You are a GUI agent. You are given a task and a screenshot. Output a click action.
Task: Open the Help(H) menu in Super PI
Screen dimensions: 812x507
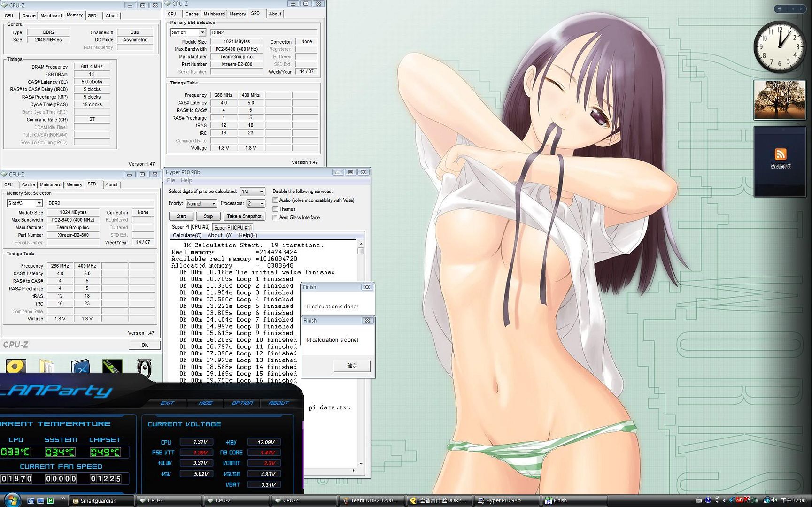pyautogui.click(x=248, y=235)
